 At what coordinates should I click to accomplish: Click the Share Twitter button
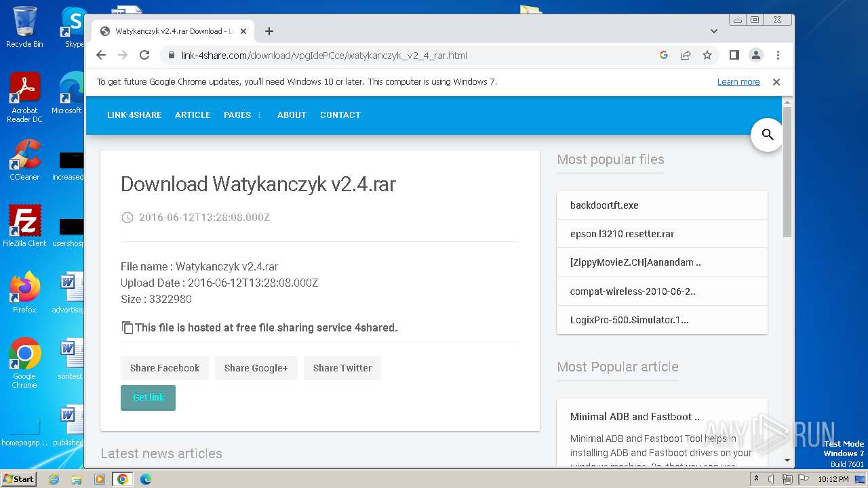click(342, 368)
